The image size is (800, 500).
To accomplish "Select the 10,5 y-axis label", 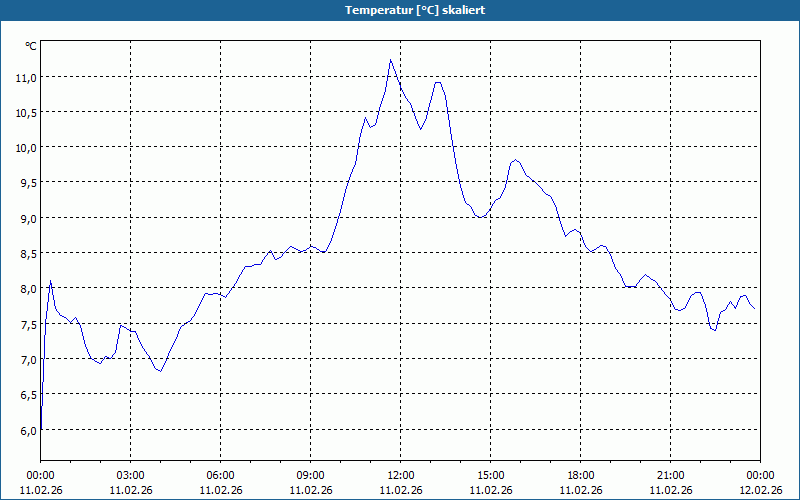I will click(26, 113).
